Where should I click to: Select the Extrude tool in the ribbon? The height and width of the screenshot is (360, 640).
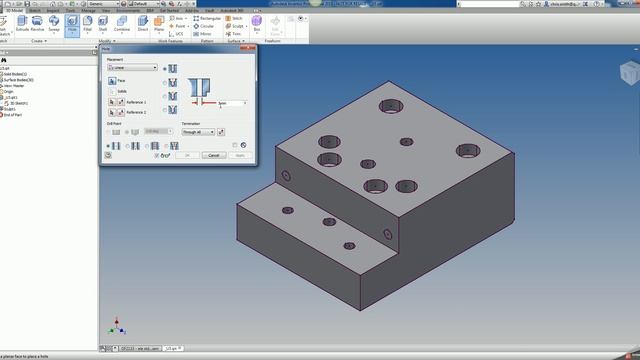(22, 24)
